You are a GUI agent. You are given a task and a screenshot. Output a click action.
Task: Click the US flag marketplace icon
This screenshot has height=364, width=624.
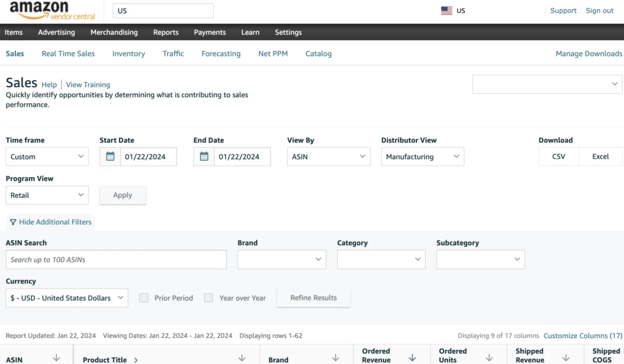[446, 10]
